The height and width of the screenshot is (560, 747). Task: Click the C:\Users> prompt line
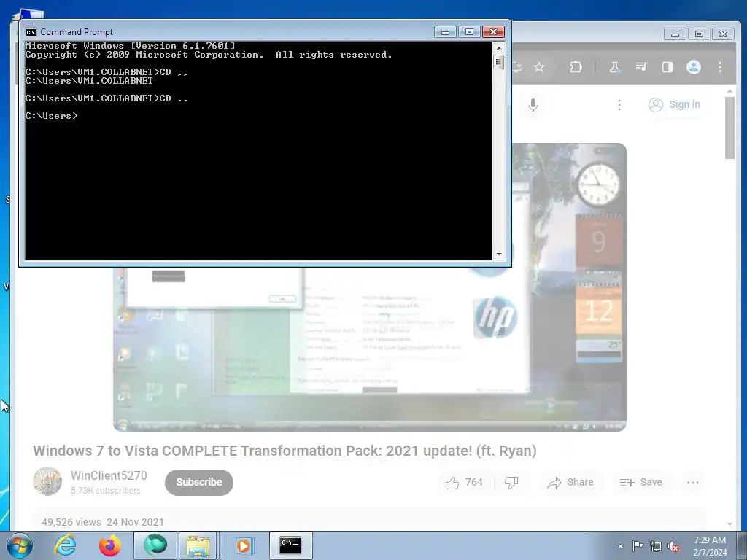point(52,116)
